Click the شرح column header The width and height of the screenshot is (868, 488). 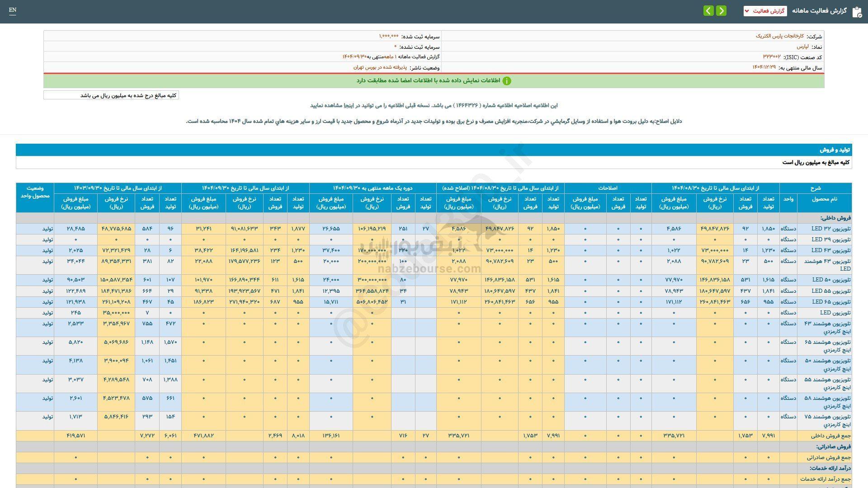pos(815,188)
